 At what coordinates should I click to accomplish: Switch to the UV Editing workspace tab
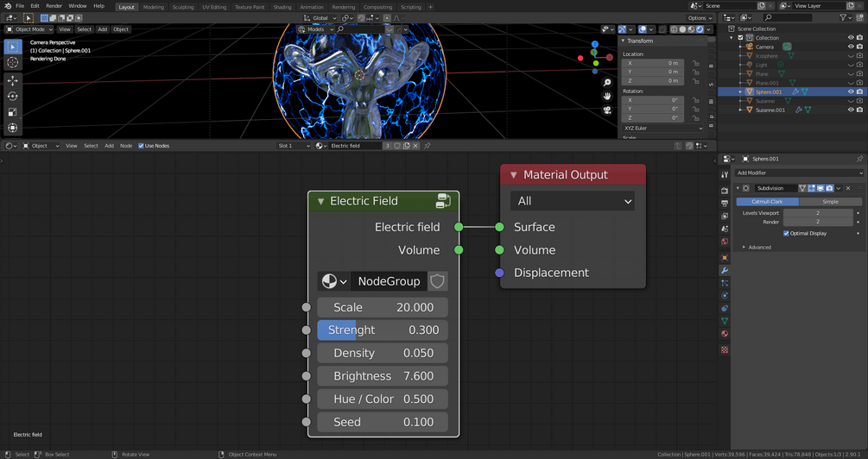214,7
